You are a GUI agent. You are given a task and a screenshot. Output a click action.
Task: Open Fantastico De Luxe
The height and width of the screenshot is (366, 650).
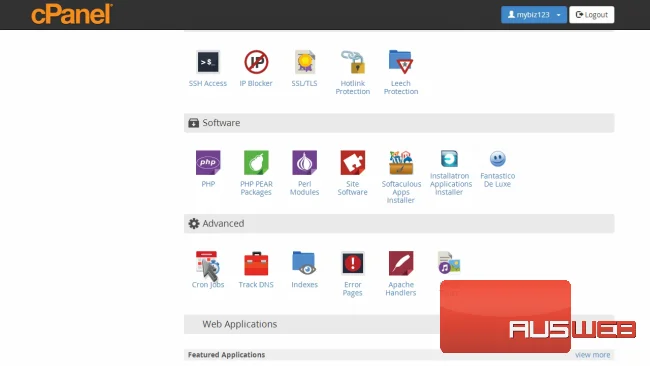497,159
